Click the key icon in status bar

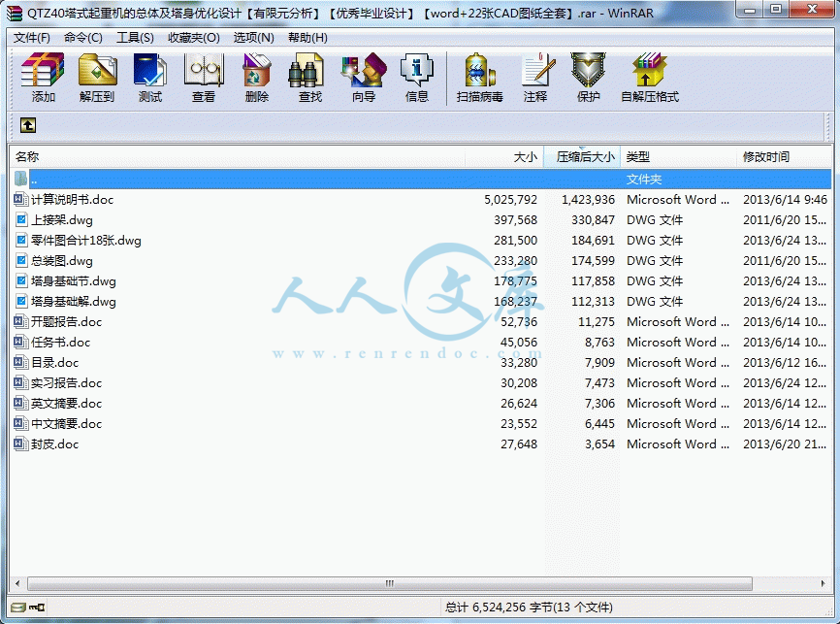[x=37, y=608]
